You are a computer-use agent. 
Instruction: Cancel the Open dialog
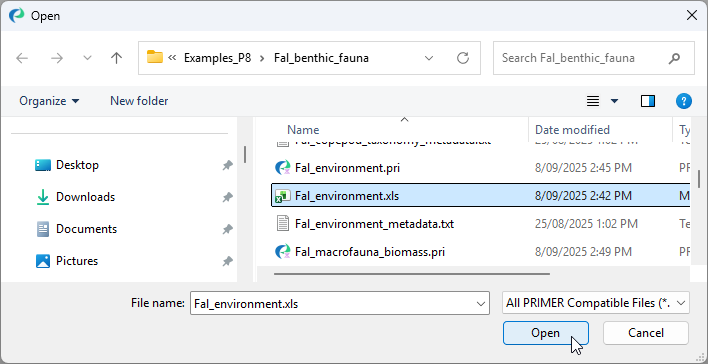tap(646, 333)
